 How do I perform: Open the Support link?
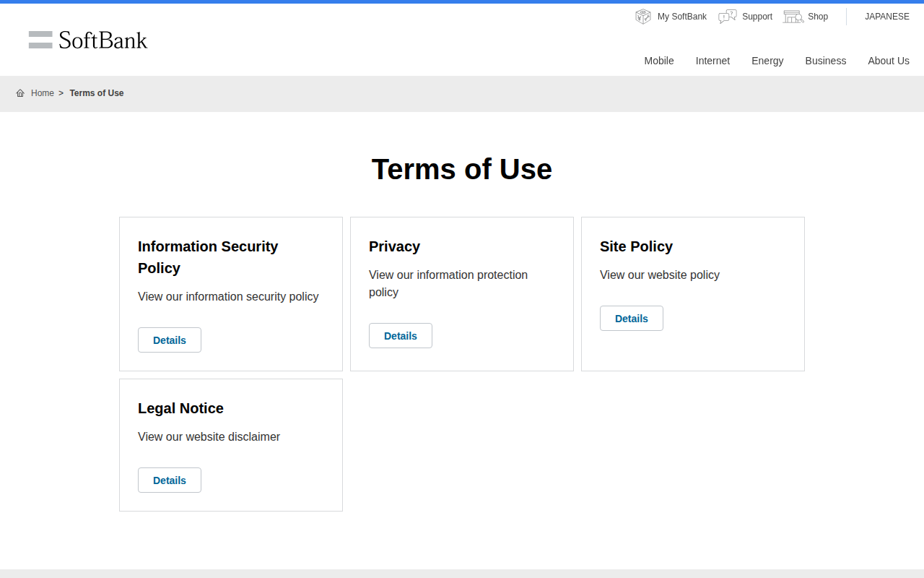[x=757, y=17]
